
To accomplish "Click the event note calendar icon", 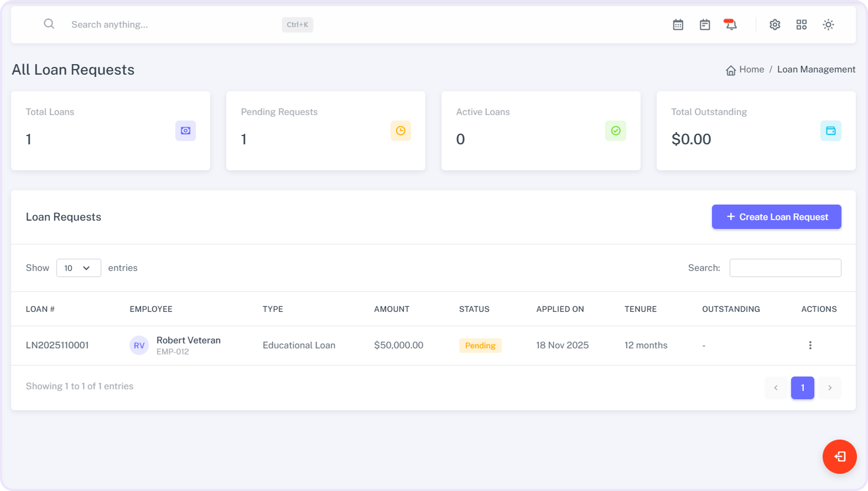I will pyautogui.click(x=704, y=24).
